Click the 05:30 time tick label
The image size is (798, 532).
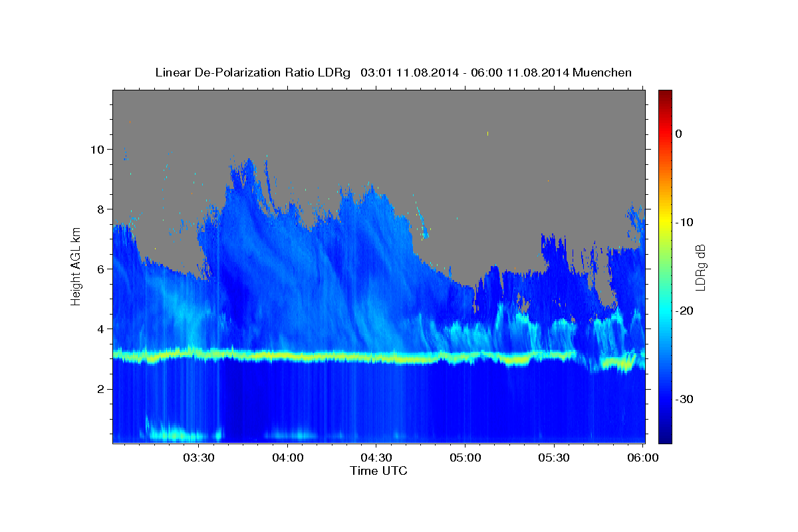coord(553,458)
